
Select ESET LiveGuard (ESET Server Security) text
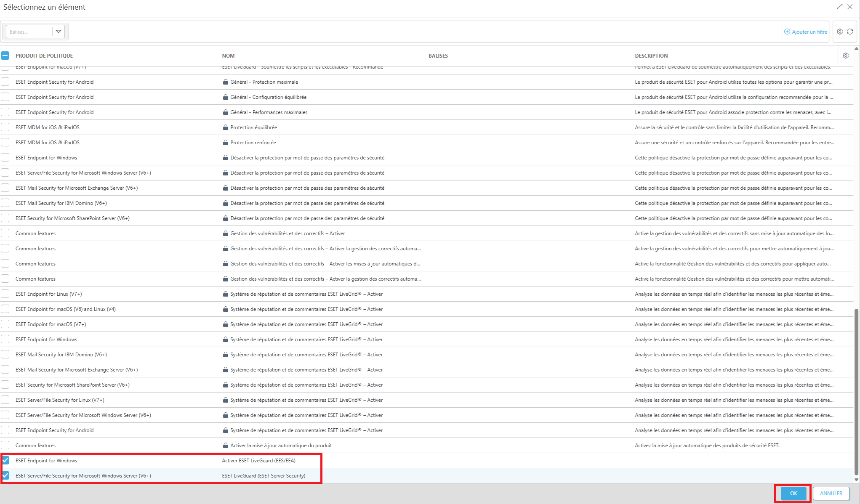coord(264,476)
